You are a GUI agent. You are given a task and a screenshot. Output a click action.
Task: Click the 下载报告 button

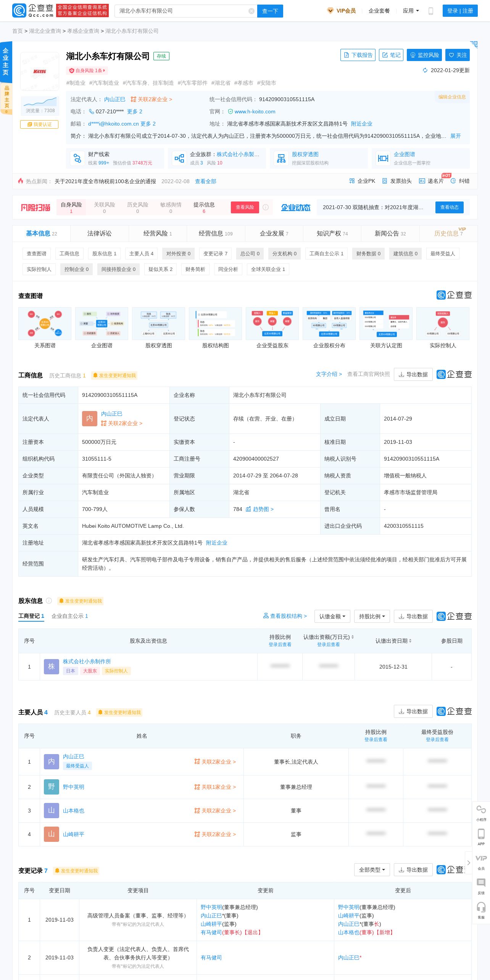[x=358, y=55]
